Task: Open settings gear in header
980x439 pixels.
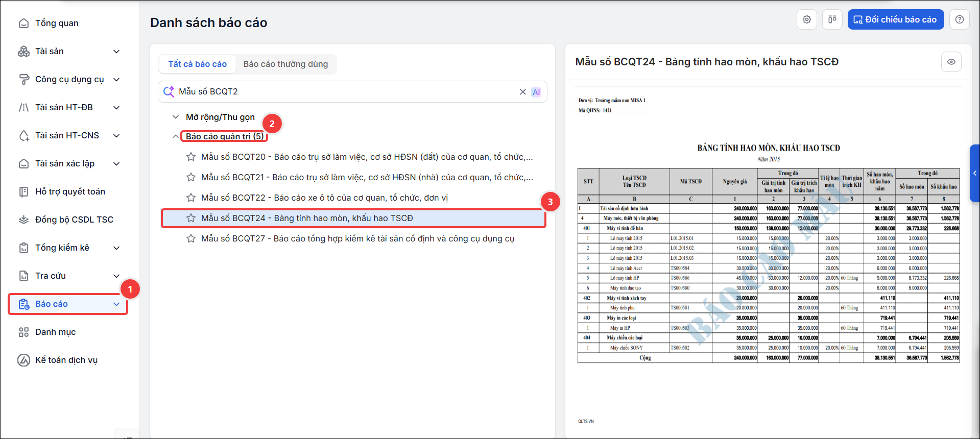Action: click(x=807, y=19)
